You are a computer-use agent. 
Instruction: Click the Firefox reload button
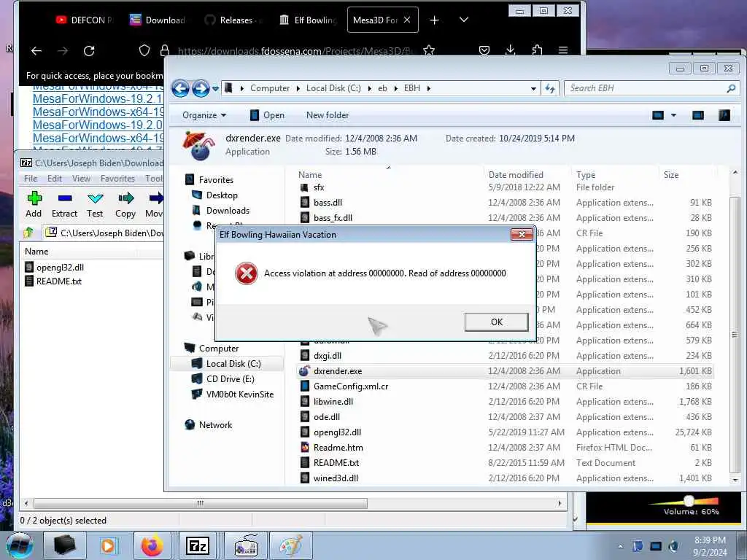coord(89,51)
